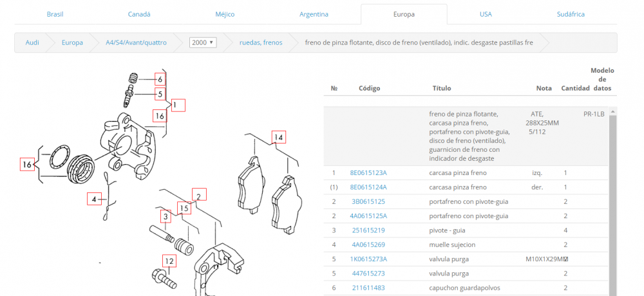
Task: Switch to the Canadá tab
Action: [139, 14]
